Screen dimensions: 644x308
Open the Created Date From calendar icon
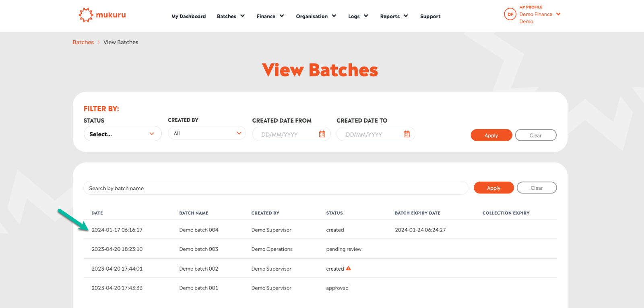(x=322, y=134)
